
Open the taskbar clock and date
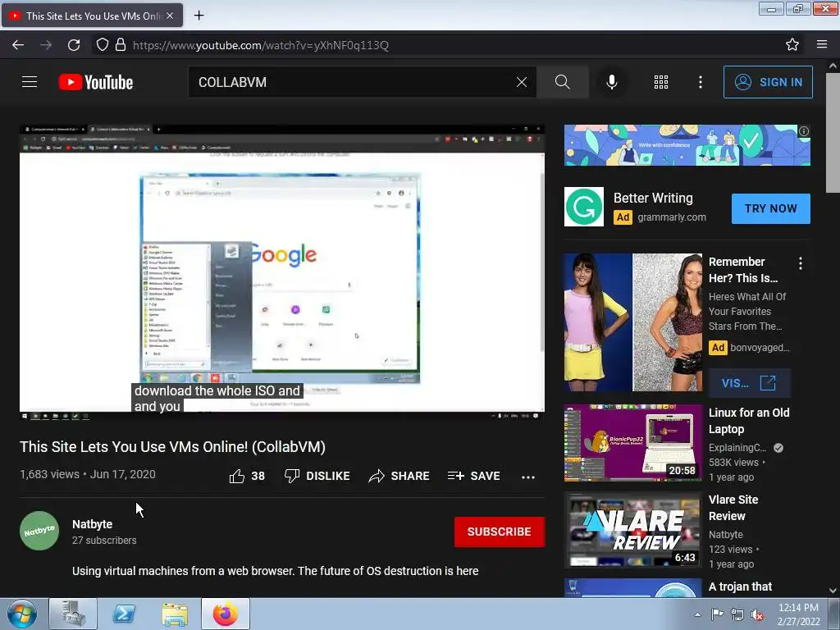798,614
